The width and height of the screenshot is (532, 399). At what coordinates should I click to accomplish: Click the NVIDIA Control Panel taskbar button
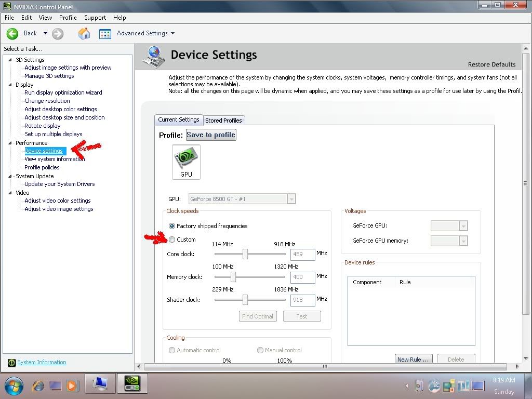pos(132,384)
